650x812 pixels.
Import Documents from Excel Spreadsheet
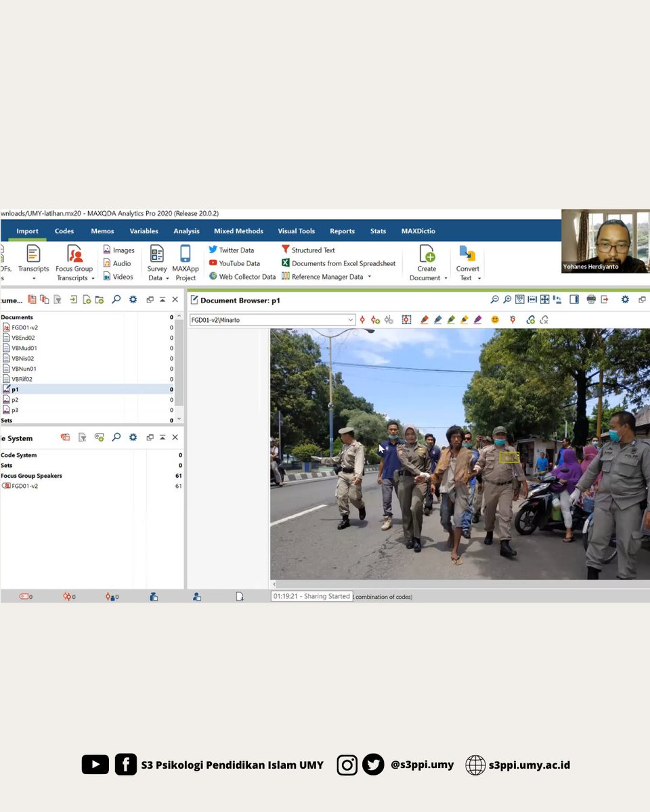[339, 263]
